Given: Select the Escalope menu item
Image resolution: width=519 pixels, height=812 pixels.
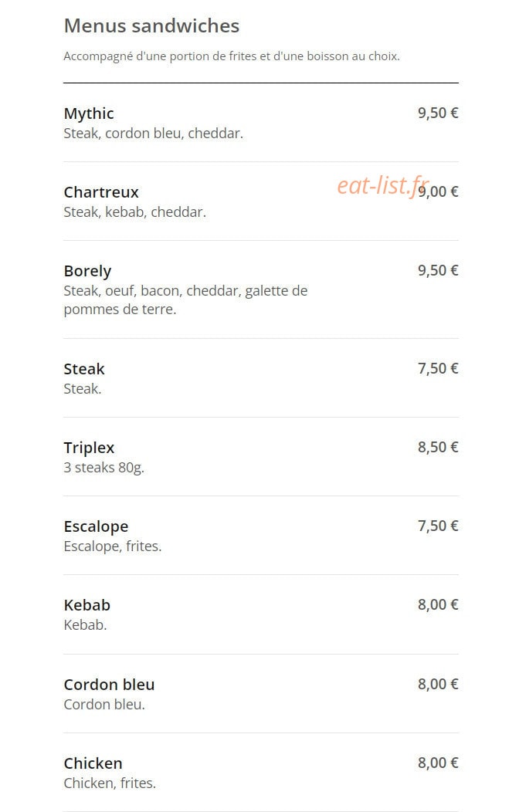Looking at the screenshot, I should (260, 536).
